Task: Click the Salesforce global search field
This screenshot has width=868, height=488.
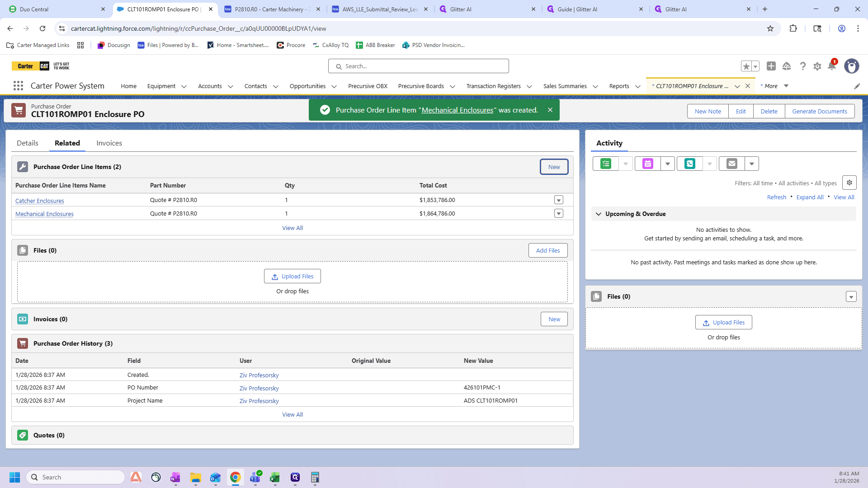Action: pyautogui.click(x=419, y=66)
